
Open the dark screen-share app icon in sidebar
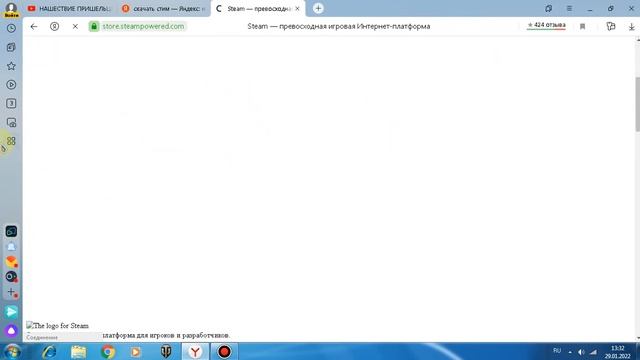11,231
